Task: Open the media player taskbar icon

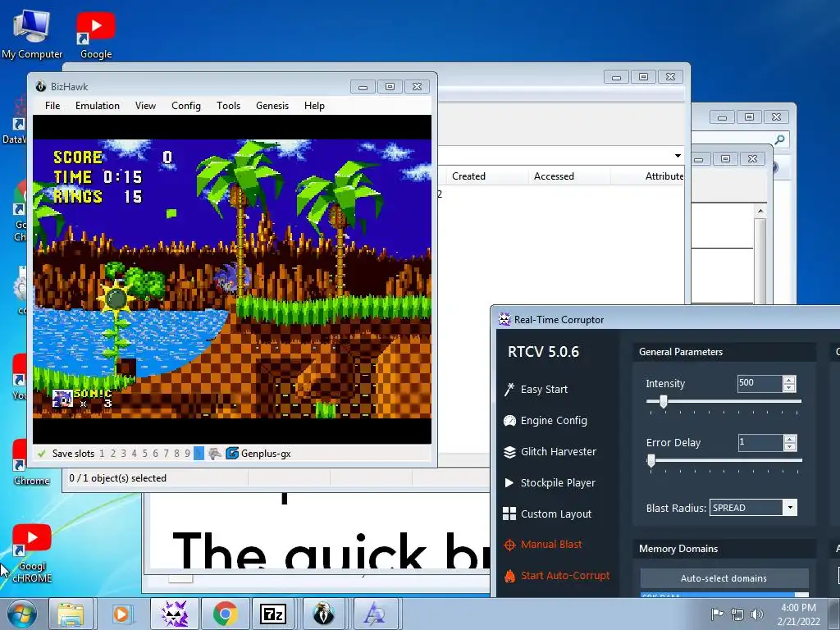Action: 121,614
